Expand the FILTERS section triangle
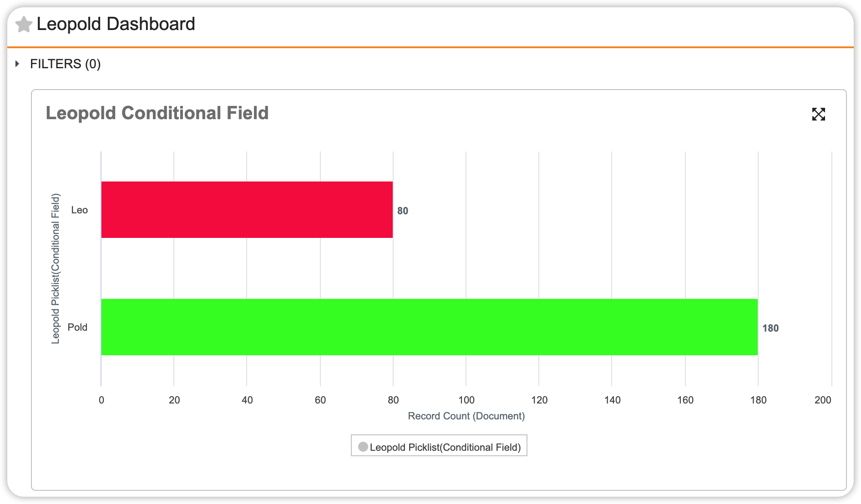The width and height of the screenshot is (861, 504). click(17, 64)
